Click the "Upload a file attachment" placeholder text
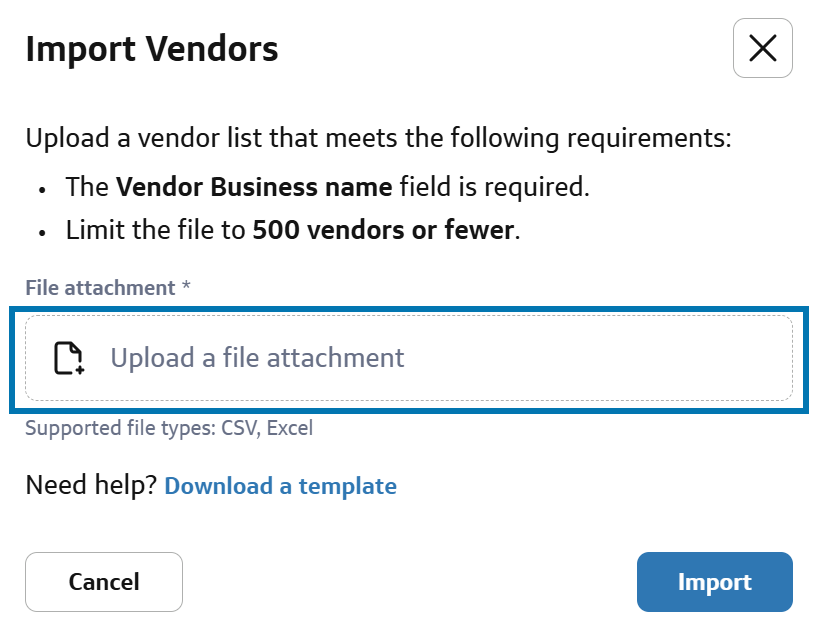Viewport: 815px width, 641px height. (257, 358)
